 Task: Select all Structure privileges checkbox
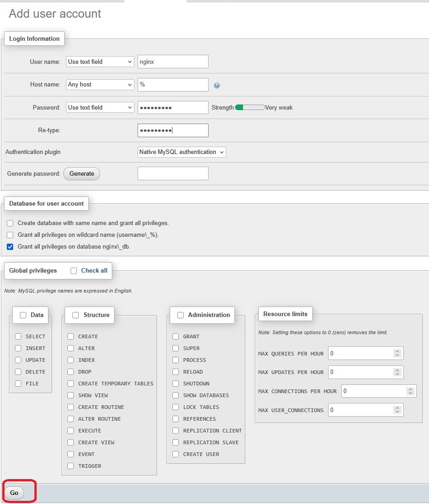click(x=76, y=315)
